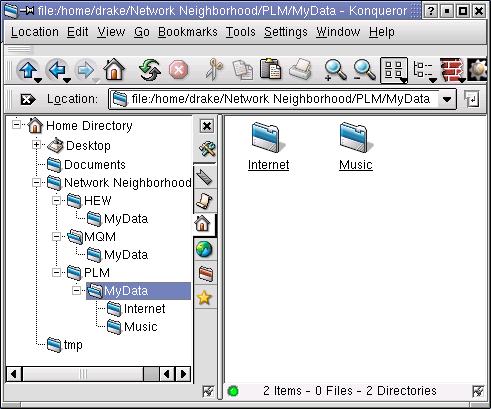
Task: Zoom in with the magnifier plus icon
Action: pyautogui.click(x=335, y=70)
